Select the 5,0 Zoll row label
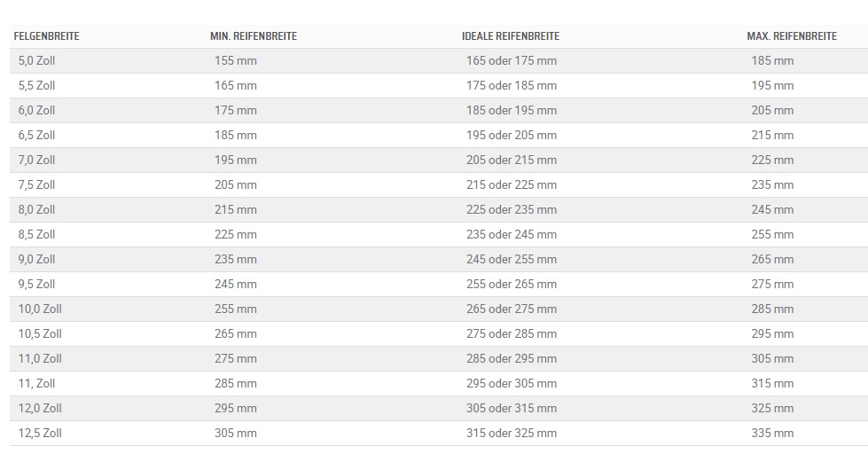This screenshot has height=454, width=868. pos(36,61)
